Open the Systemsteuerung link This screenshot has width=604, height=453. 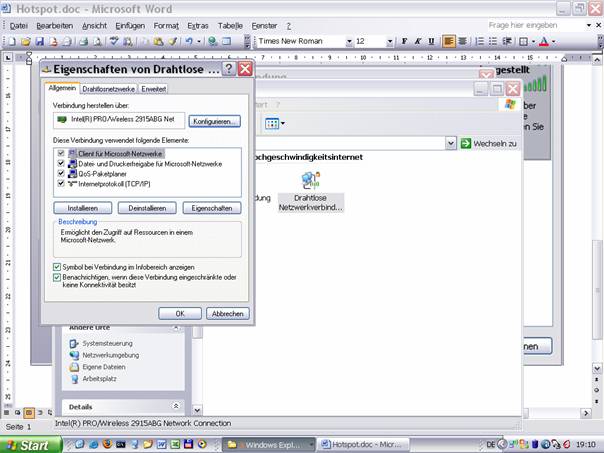(x=107, y=343)
